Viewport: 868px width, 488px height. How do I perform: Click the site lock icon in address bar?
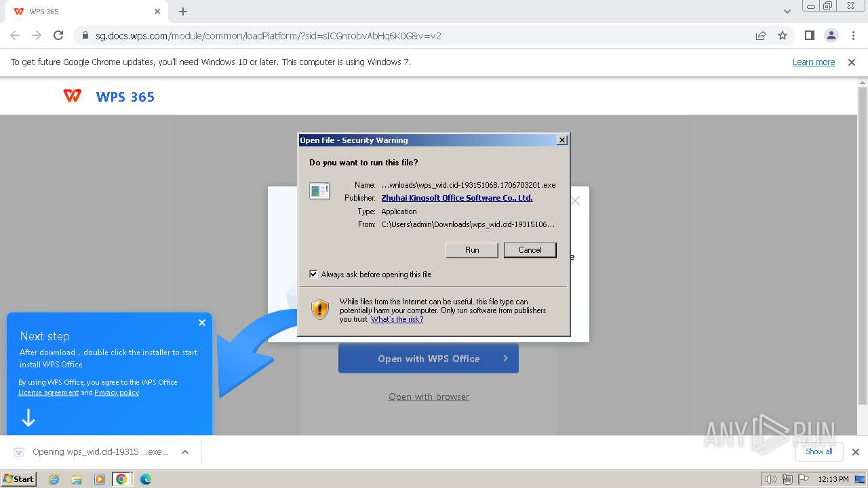85,36
